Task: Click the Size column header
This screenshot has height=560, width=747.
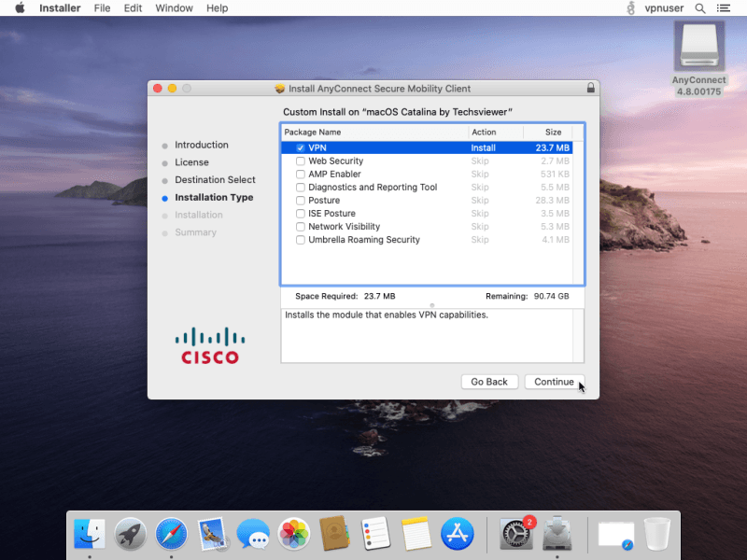Action: point(547,132)
